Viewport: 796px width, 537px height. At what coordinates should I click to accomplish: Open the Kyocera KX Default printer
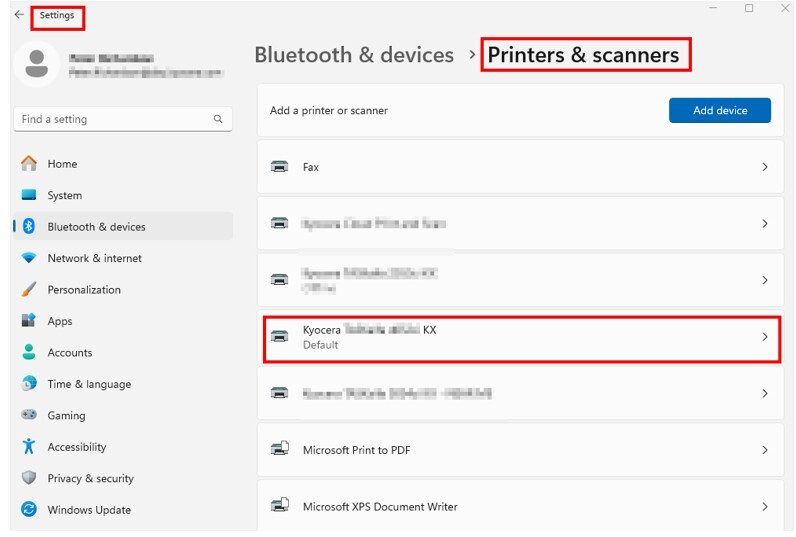pyautogui.click(x=520, y=337)
